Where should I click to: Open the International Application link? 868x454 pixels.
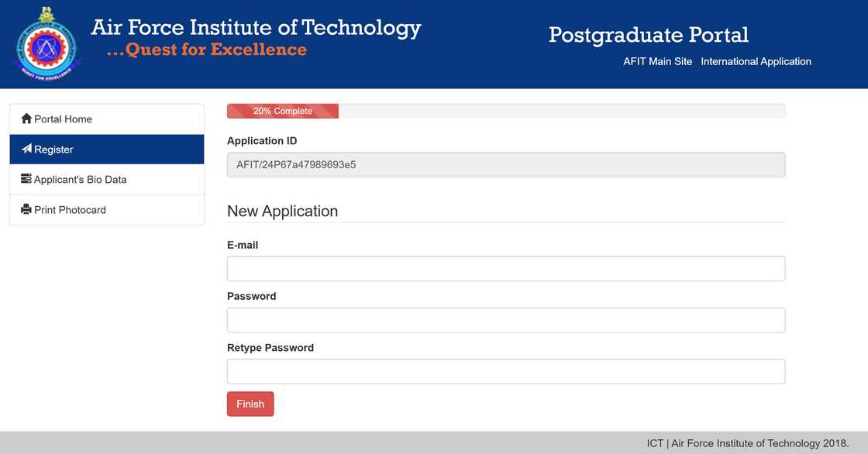coord(756,61)
